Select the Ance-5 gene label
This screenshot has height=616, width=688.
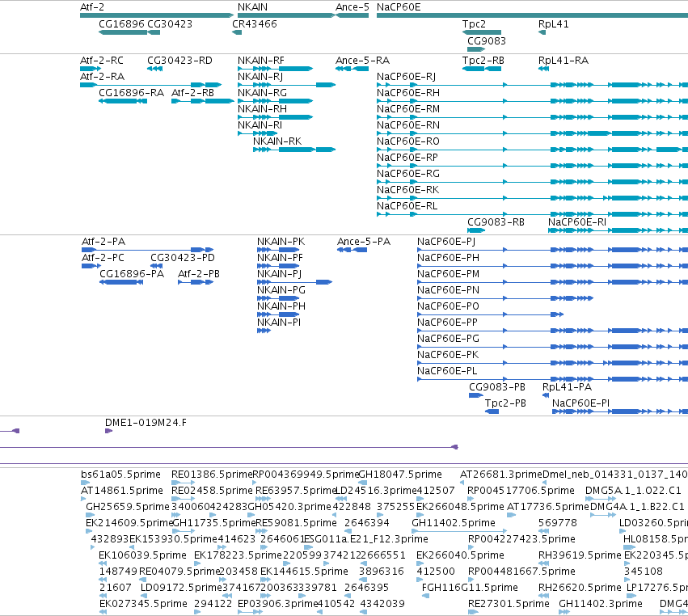click(x=352, y=7)
